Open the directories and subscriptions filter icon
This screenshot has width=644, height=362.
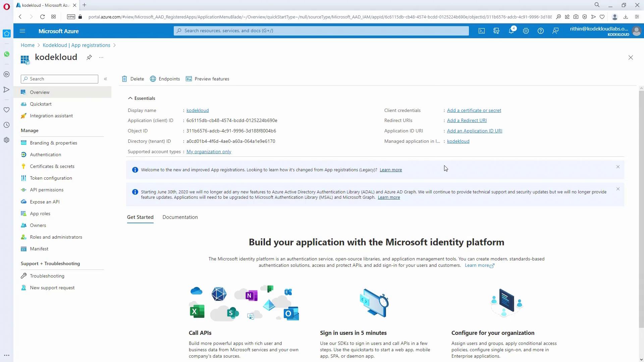496,31
